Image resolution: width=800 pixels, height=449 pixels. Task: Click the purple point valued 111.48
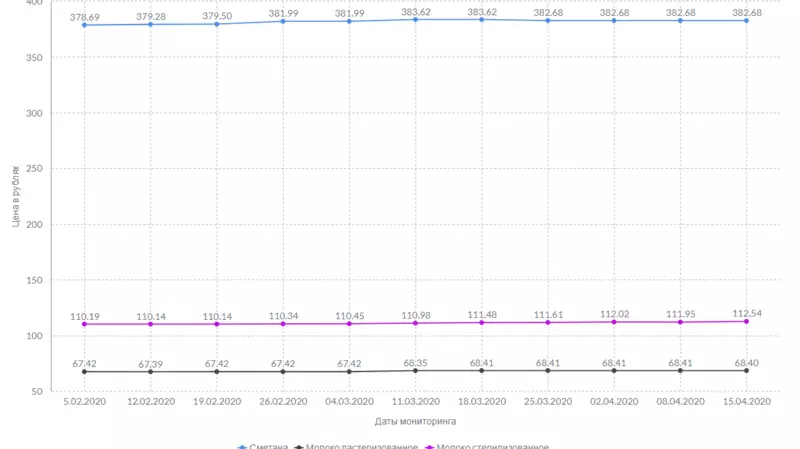coord(482,322)
